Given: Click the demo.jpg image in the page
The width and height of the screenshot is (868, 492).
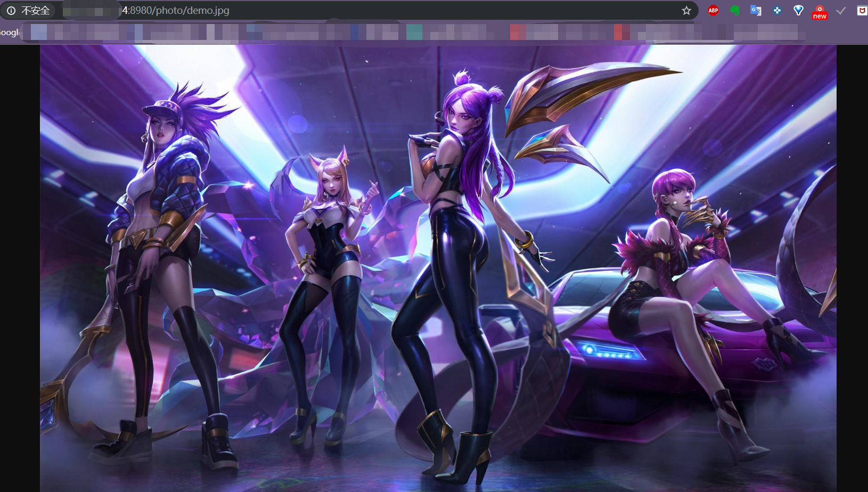Looking at the screenshot, I should [x=438, y=268].
